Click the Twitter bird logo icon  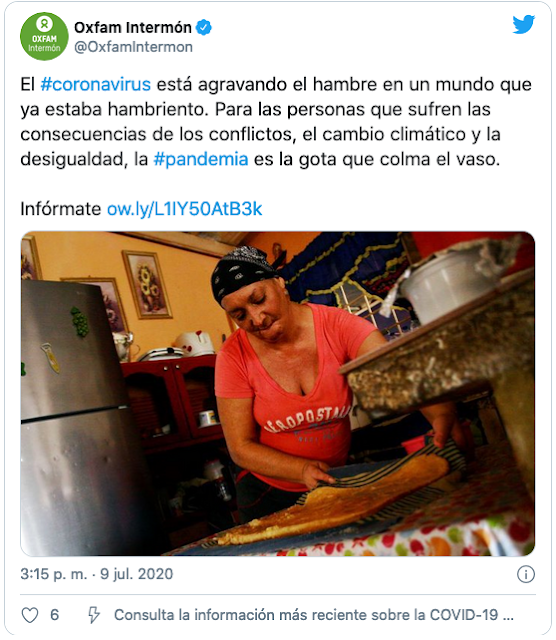click(x=524, y=24)
